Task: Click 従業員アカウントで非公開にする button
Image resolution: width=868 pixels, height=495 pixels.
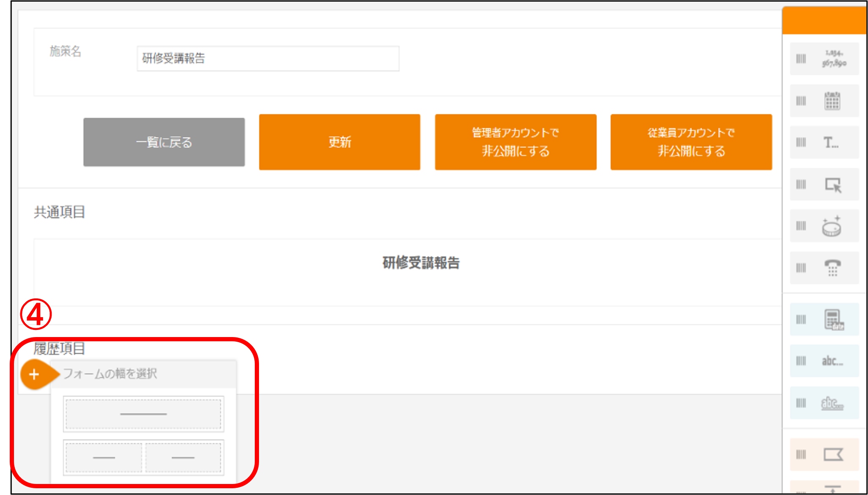Action: [691, 142]
